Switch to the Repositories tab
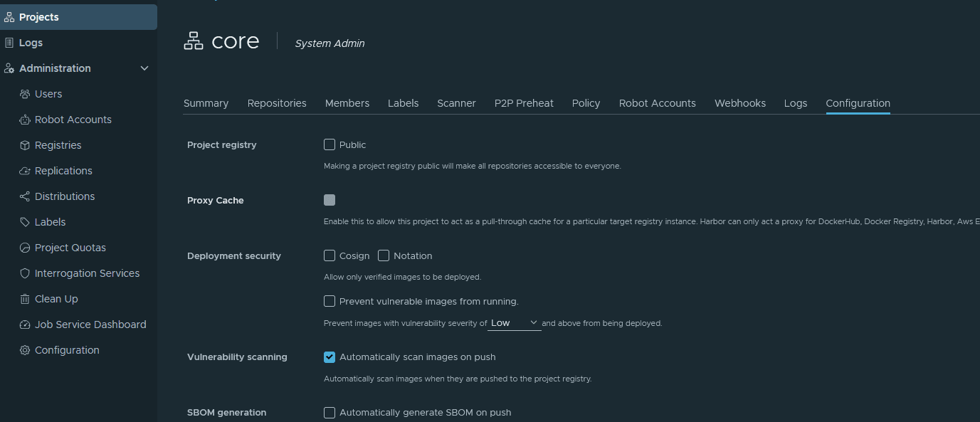 coord(277,102)
